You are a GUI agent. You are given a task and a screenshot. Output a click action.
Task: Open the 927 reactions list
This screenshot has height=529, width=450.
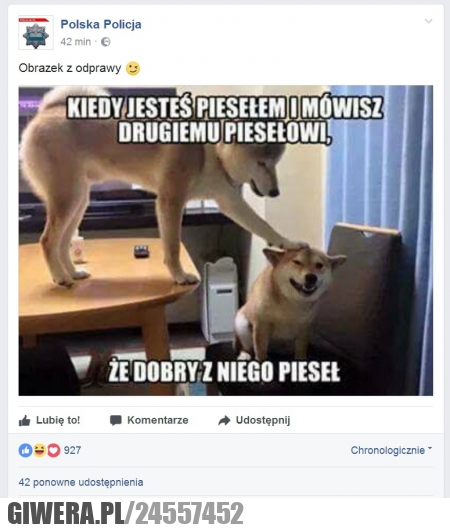tap(72, 450)
